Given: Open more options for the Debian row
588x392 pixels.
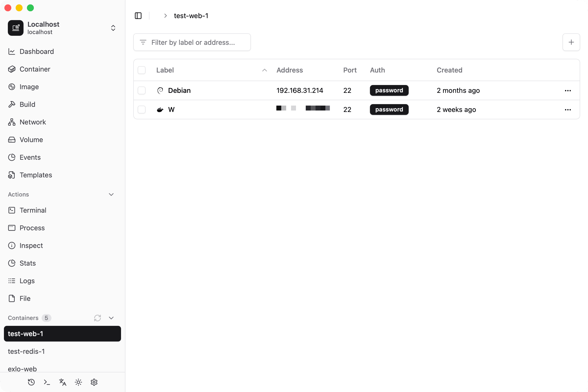Looking at the screenshot, I should coord(568,90).
